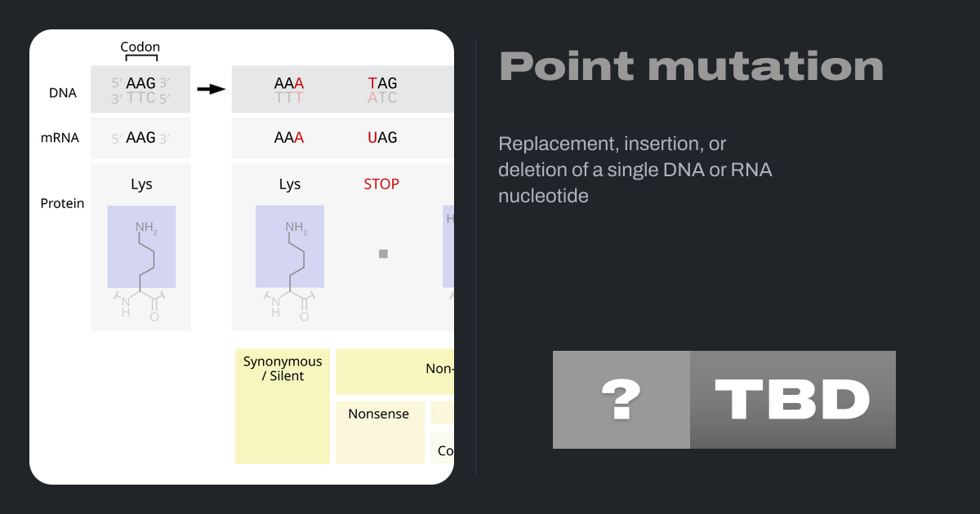Select the yellow Synonymous / Silent box
The image size is (980, 514).
point(283,406)
